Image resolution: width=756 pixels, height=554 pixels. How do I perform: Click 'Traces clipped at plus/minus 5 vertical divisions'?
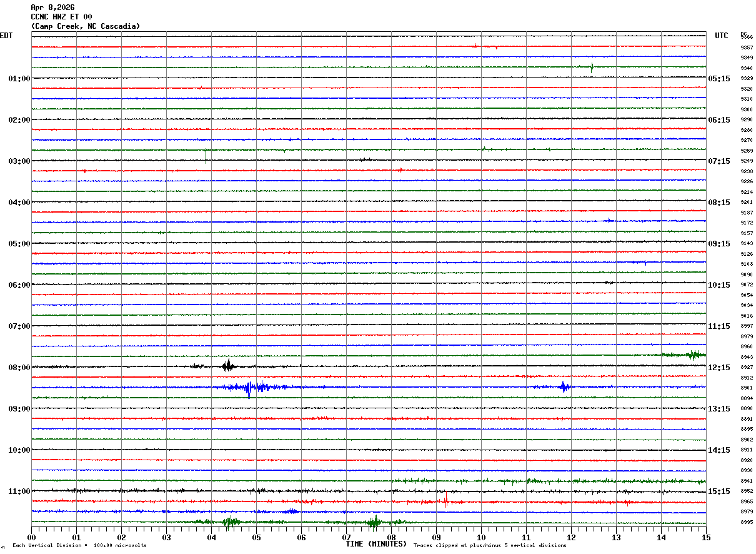pyautogui.click(x=490, y=546)
